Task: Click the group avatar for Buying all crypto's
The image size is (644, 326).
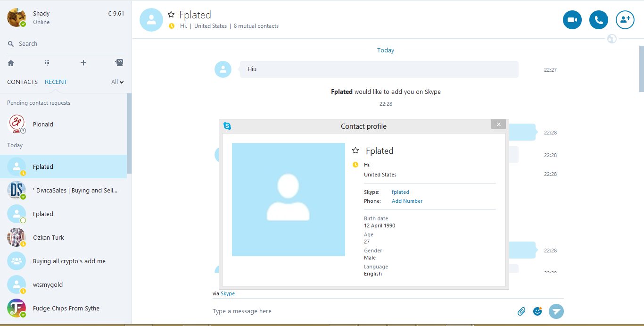Action: click(17, 261)
